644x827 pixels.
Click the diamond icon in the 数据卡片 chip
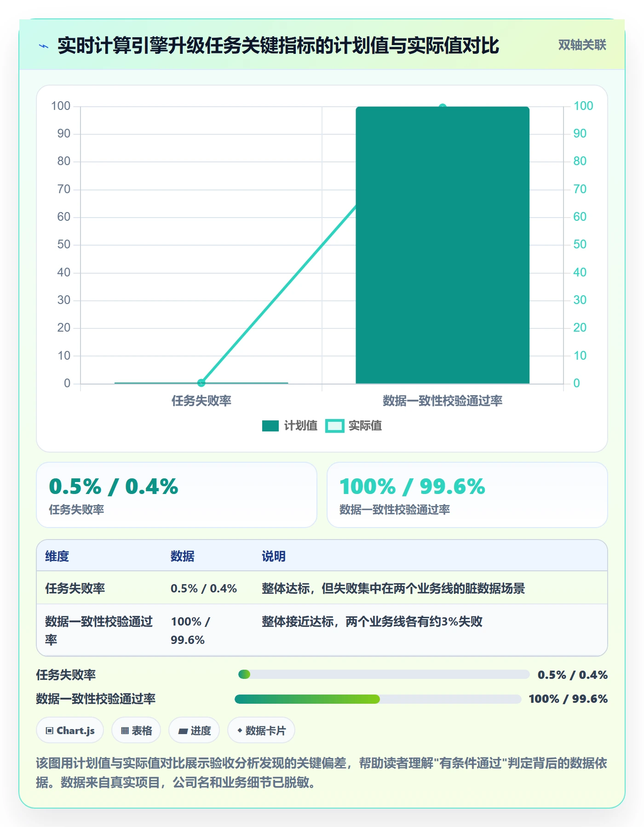240,730
